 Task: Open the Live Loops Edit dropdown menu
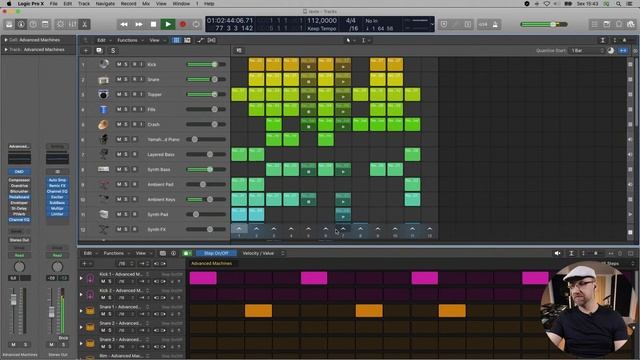[x=103, y=40]
